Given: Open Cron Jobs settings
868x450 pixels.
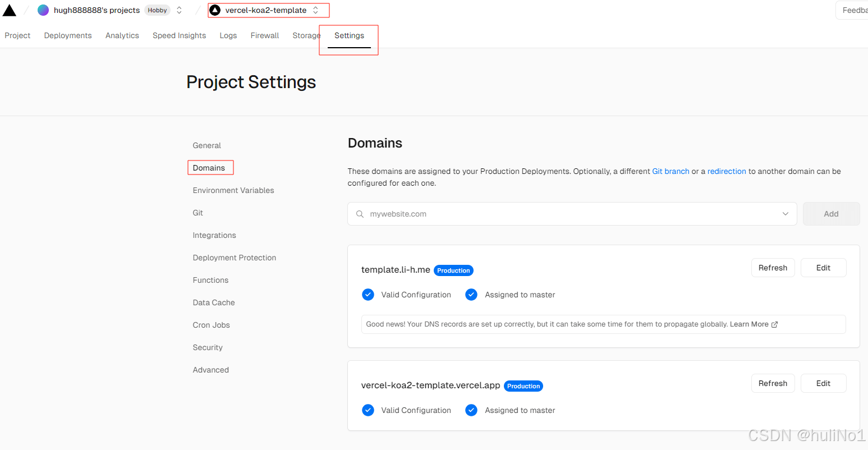Looking at the screenshot, I should pos(212,325).
